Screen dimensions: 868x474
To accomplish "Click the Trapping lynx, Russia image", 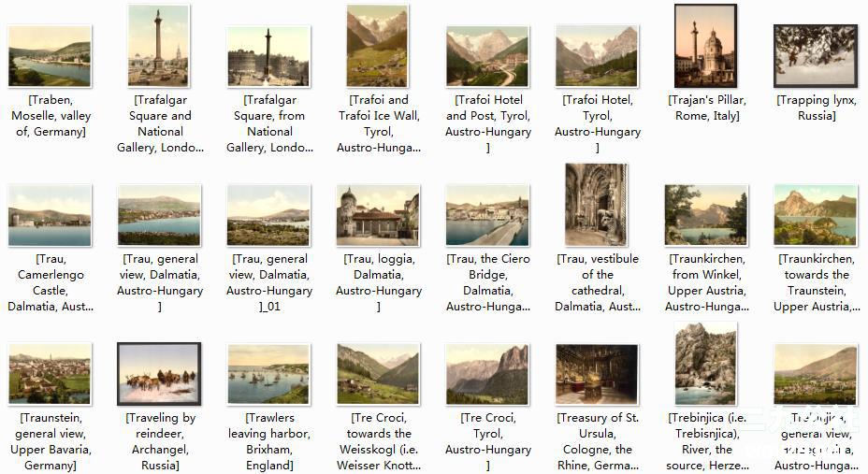I will (x=816, y=56).
